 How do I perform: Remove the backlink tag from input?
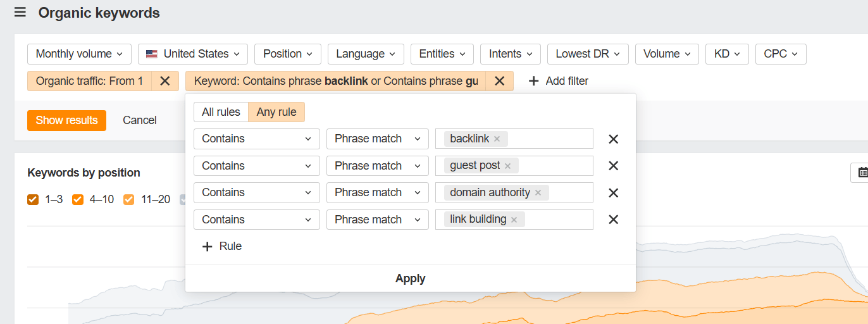pos(497,139)
